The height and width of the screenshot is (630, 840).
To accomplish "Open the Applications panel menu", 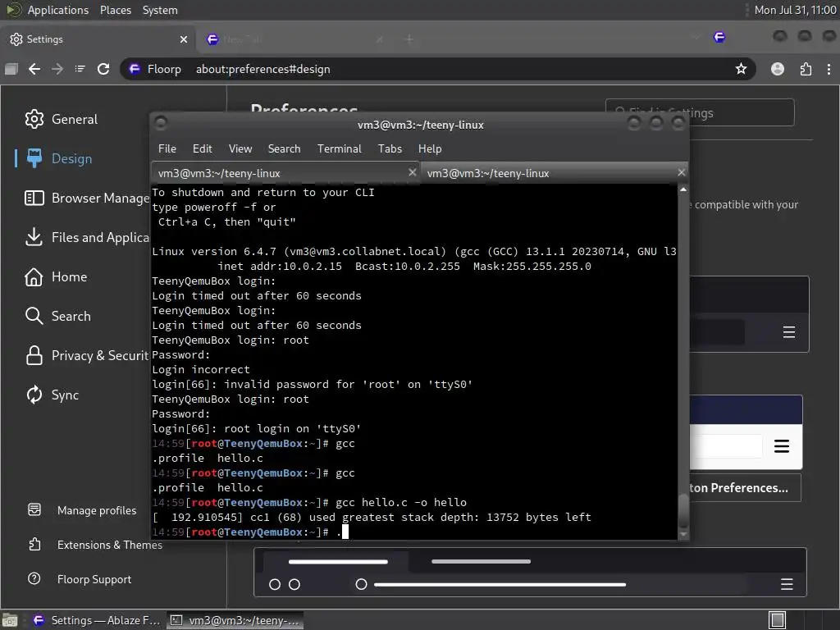I will 58,10.
